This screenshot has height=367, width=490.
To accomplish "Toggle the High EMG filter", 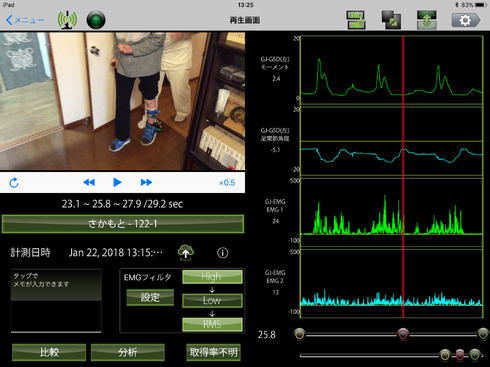I will 212,277.
